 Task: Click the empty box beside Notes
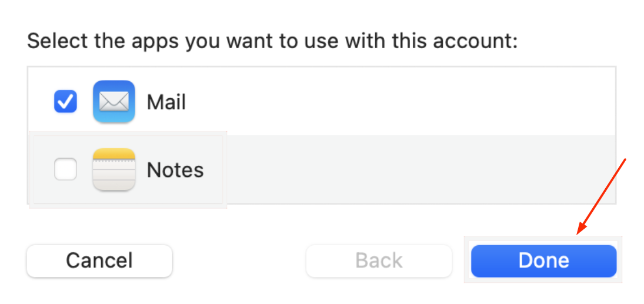[65, 171]
